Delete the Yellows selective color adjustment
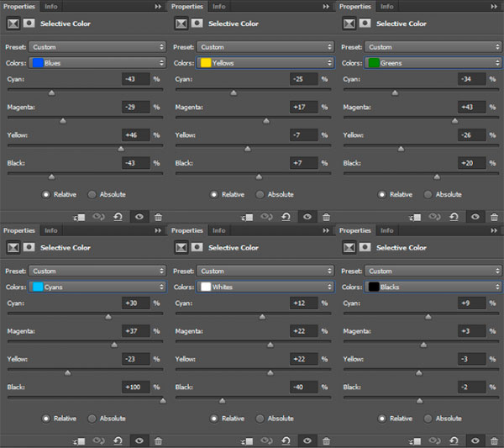The height and width of the screenshot is (448, 504). point(326,217)
